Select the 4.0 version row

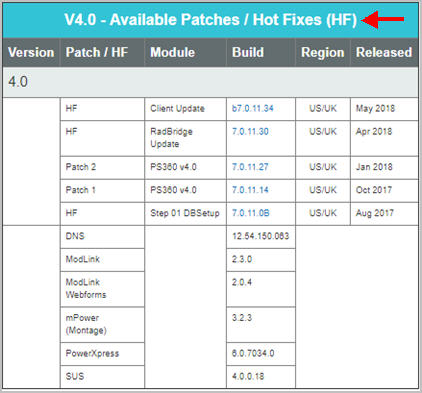click(210, 82)
